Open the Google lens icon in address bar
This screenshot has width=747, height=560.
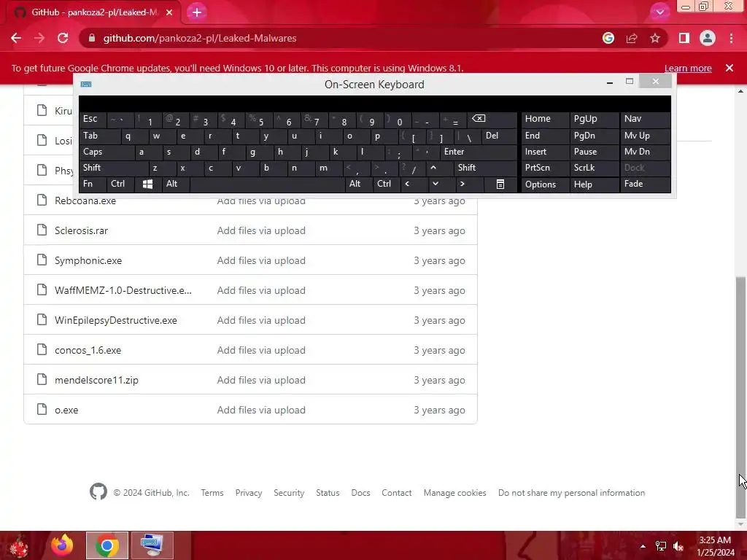(x=608, y=38)
